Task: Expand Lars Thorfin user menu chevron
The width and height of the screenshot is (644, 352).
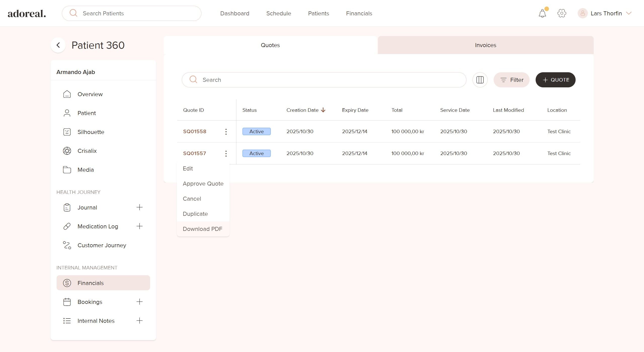Action: pyautogui.click(x=629, y=13)
